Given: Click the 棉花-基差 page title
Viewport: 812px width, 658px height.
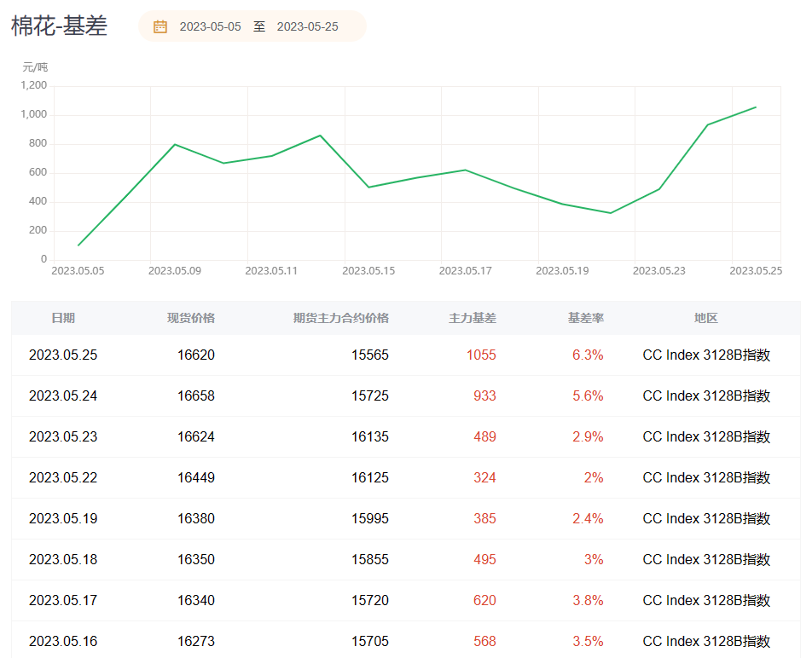Looking at the screenshot, I should [x=59, y=26].
